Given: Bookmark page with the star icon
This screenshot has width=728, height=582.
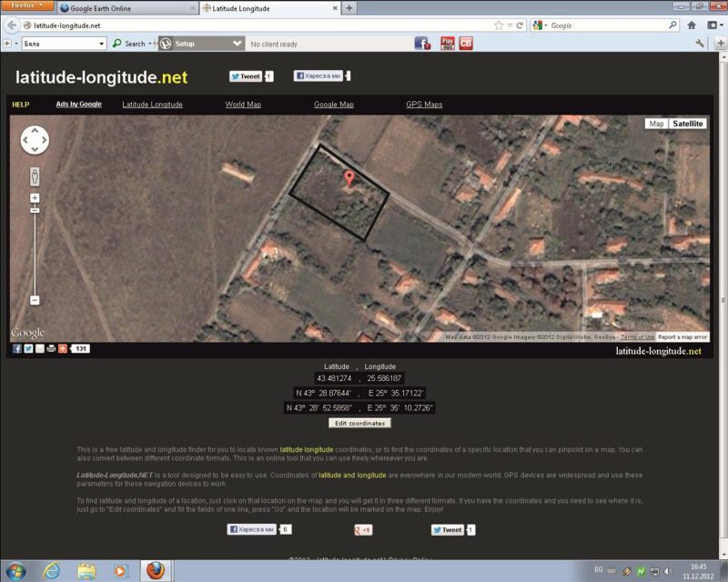Looking at the screenshot, I should tap(498, 25).
